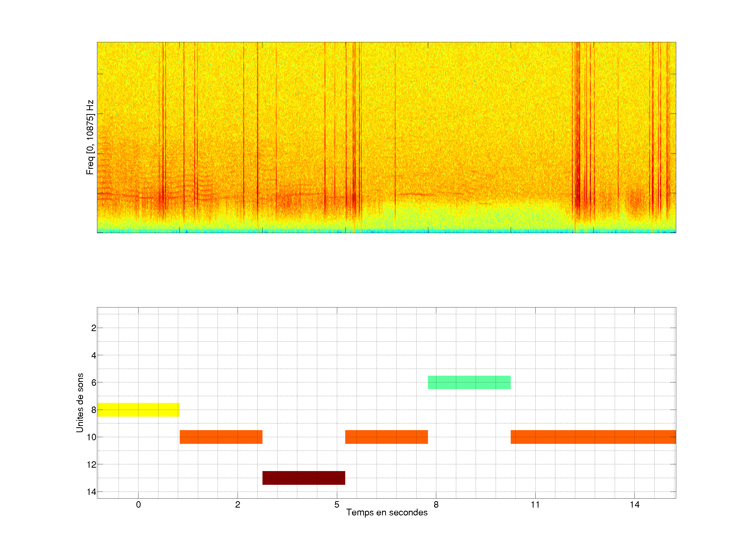Click x-axis tick label 2
The height and width of the screenshot is (560, 747).
[237, 505]
